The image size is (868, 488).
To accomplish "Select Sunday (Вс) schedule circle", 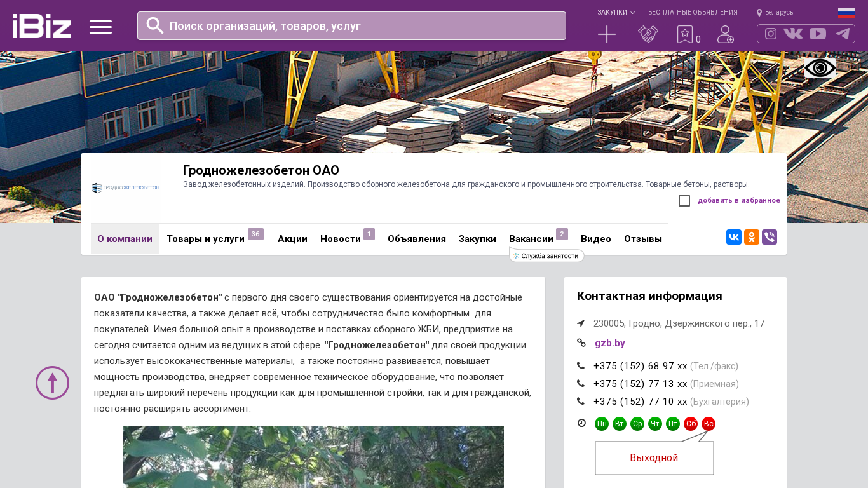I will tap(709, 424).
